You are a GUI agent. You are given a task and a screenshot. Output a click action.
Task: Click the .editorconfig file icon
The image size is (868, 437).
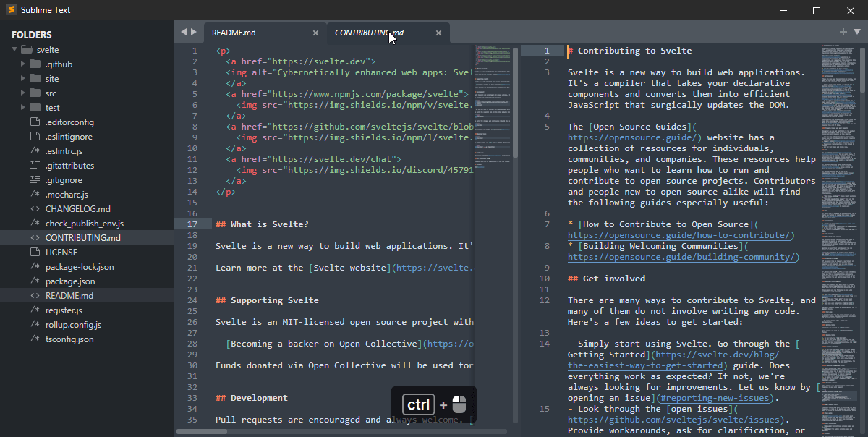35,122
